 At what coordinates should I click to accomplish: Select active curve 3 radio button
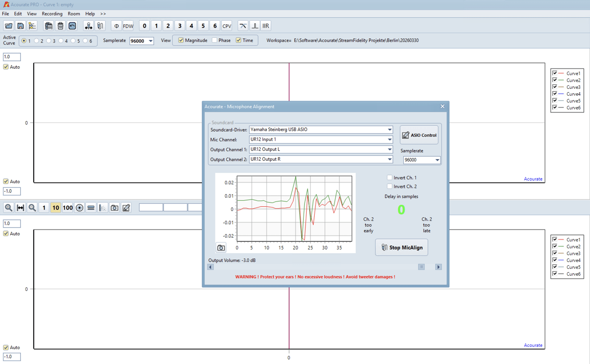click(49, 41)
